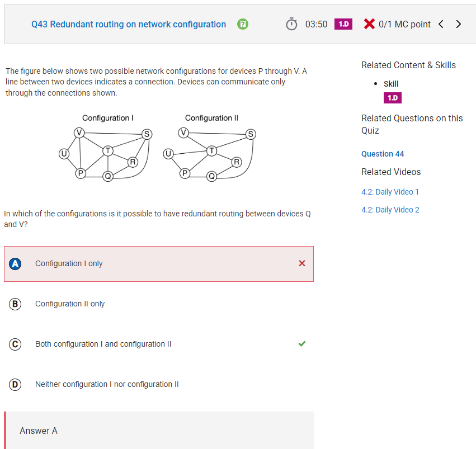Click the stopwatch timer icon
476x449 pixels.
click(x=291, y=24)
